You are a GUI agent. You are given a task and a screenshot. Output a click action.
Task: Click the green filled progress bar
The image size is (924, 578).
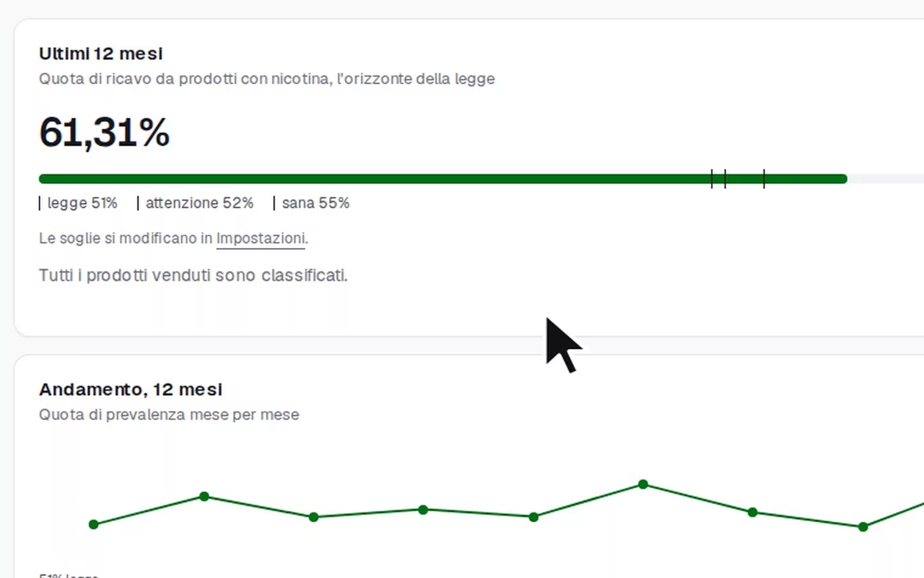pos(443,179)
